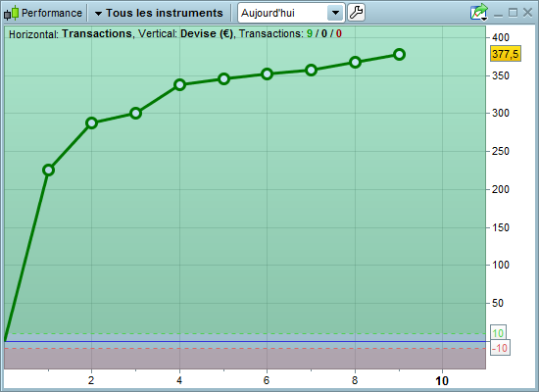The height and width of the screenshot is (392, 539).
Task: Maximize the Performance window
Action: (513, 13)
